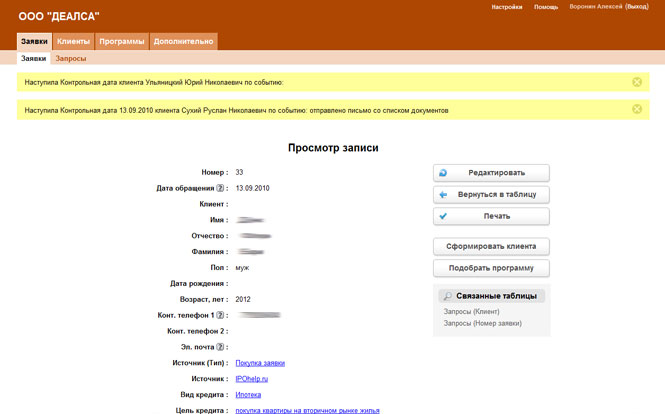
Task: Select the Дополнительно tab
Action: coord(183,42)
